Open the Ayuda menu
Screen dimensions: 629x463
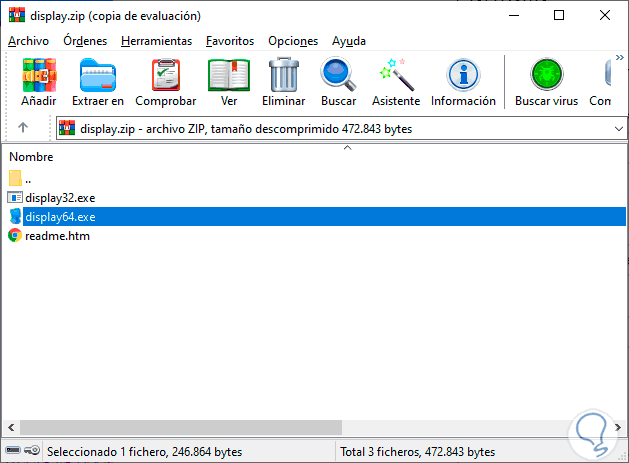(x=349, y=41)
